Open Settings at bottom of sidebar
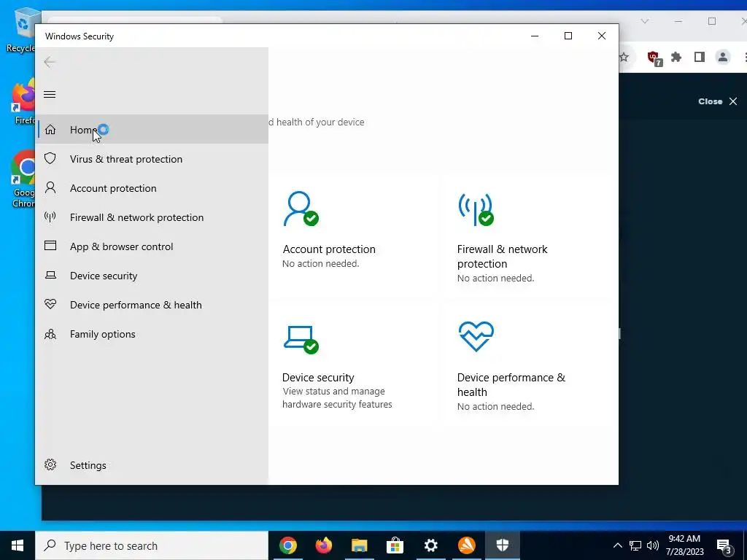The height and width of the screenshot is (560, 747). point(152,465)
